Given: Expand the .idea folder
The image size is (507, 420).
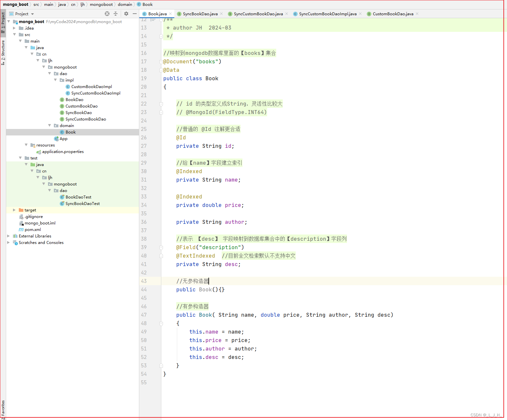Looking at the screenshot, I should 14,28.
